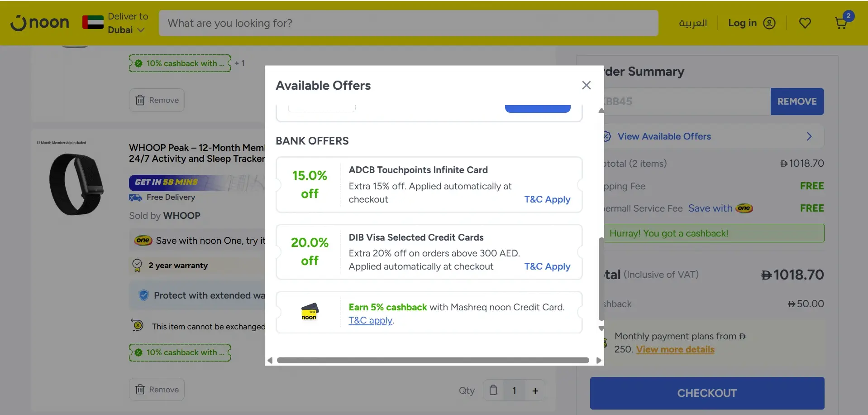Click the user account icon

click(769, 23)
